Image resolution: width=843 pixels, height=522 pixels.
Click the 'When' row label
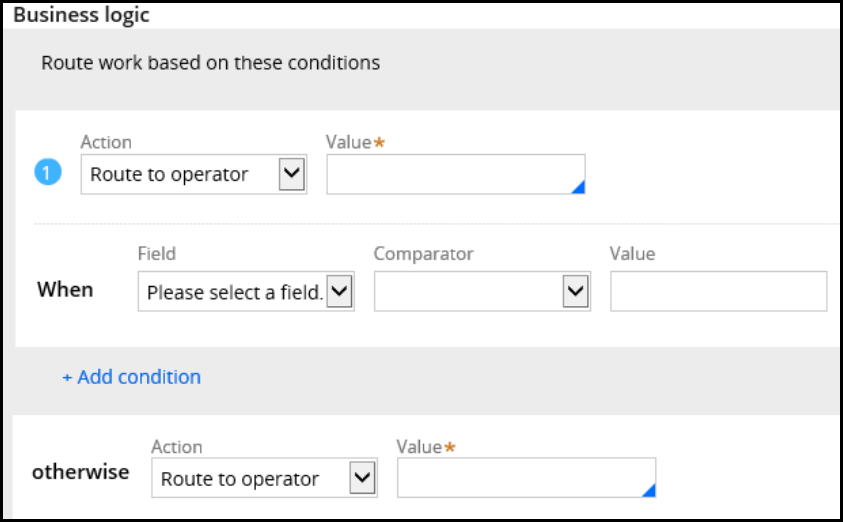point(65,290)
